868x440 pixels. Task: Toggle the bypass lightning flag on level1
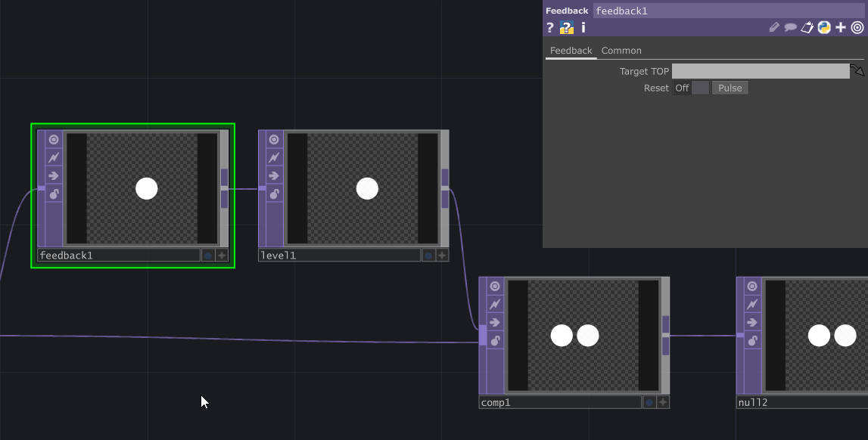(272, 157)
